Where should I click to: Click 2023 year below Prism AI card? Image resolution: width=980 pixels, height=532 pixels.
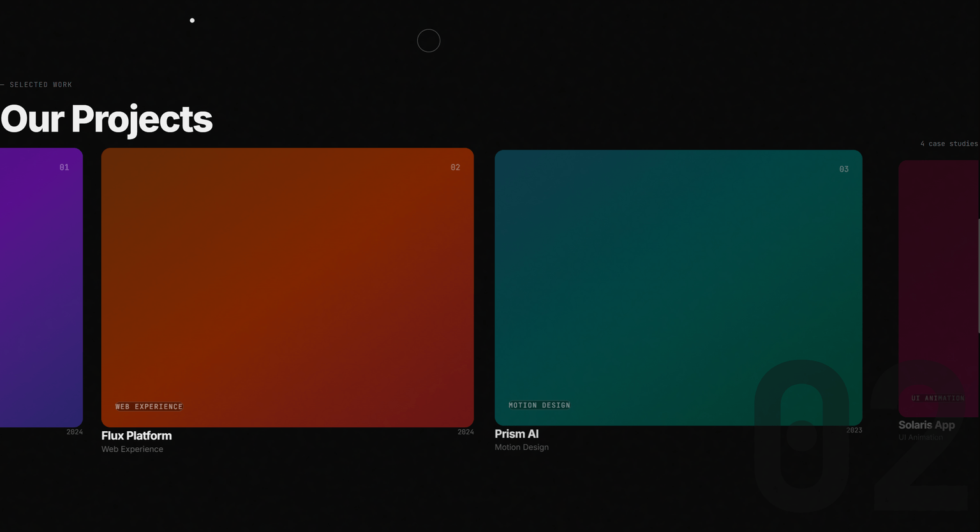point(854,431)
